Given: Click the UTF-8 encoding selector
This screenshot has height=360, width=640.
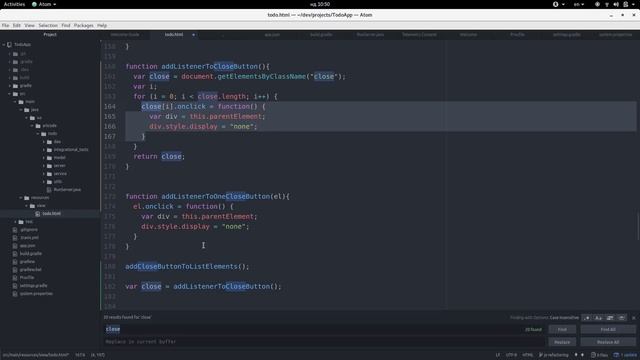Looking at the screenshot, I should [x=511, y=355].
